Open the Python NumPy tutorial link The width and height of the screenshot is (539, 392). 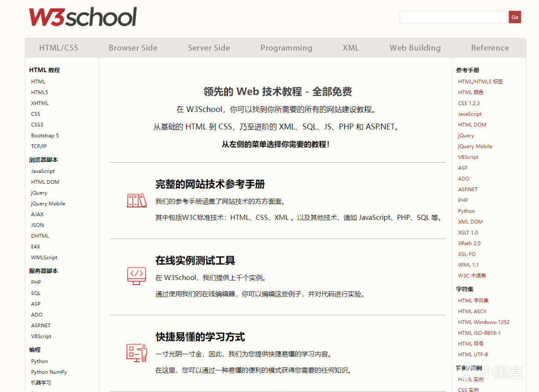(x=49, y=372)
